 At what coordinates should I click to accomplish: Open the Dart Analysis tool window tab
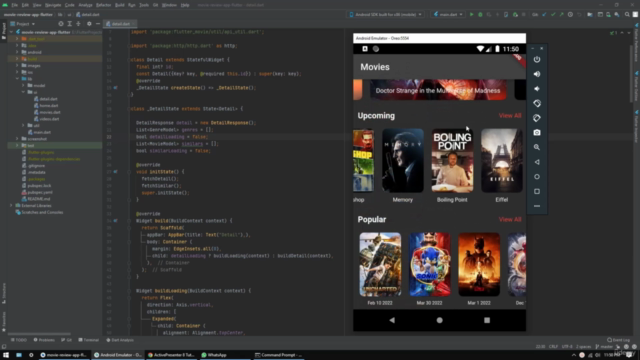click(120, 340)
